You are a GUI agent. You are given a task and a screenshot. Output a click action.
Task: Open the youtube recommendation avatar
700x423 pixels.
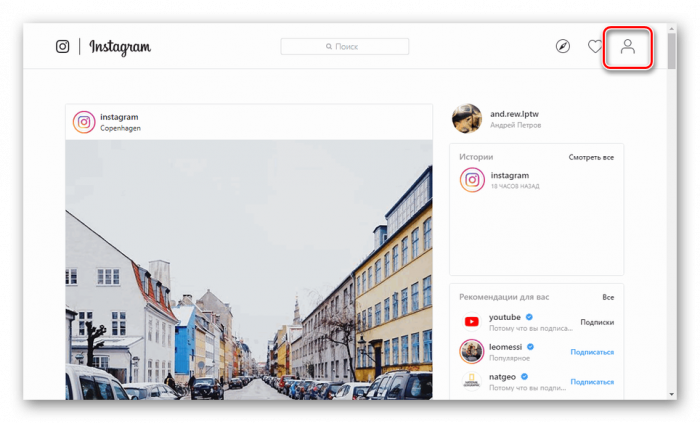tap(472, 322)
